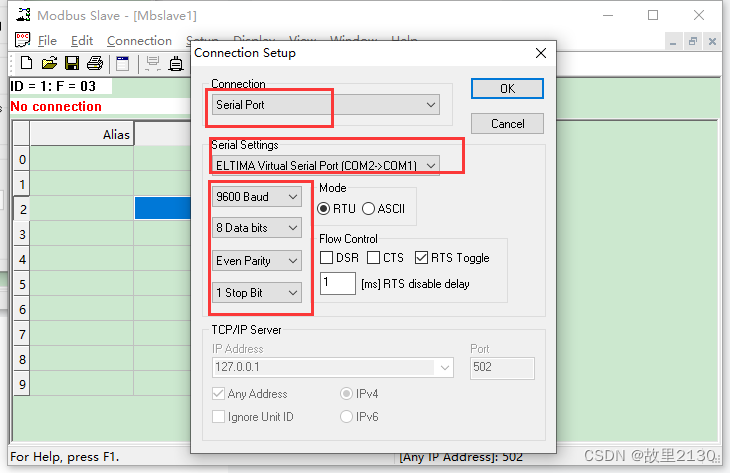The height and width of the screenshot is (473, 730).
Task: Click the 'ID = 1: F = 03' text
Action: (53, 86)
